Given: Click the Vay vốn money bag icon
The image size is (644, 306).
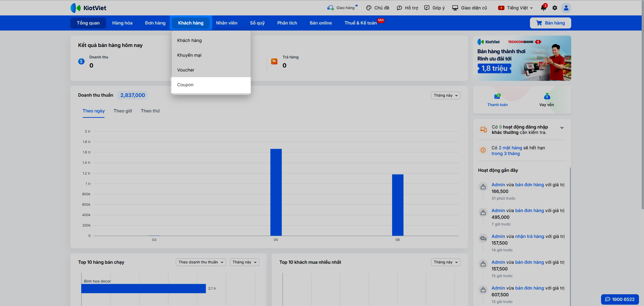Looking at the screenshot, I should [x=547, y=96].
